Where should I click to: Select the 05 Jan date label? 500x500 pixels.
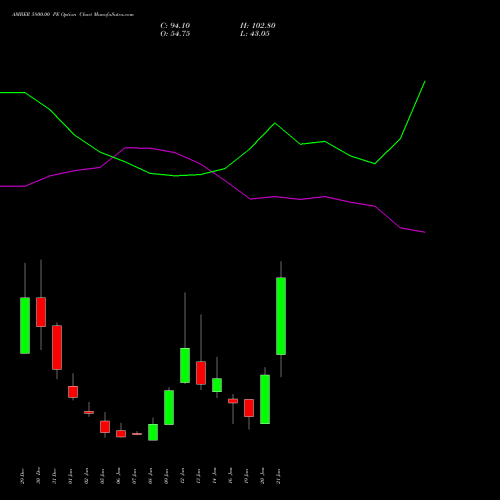[102, 476]
